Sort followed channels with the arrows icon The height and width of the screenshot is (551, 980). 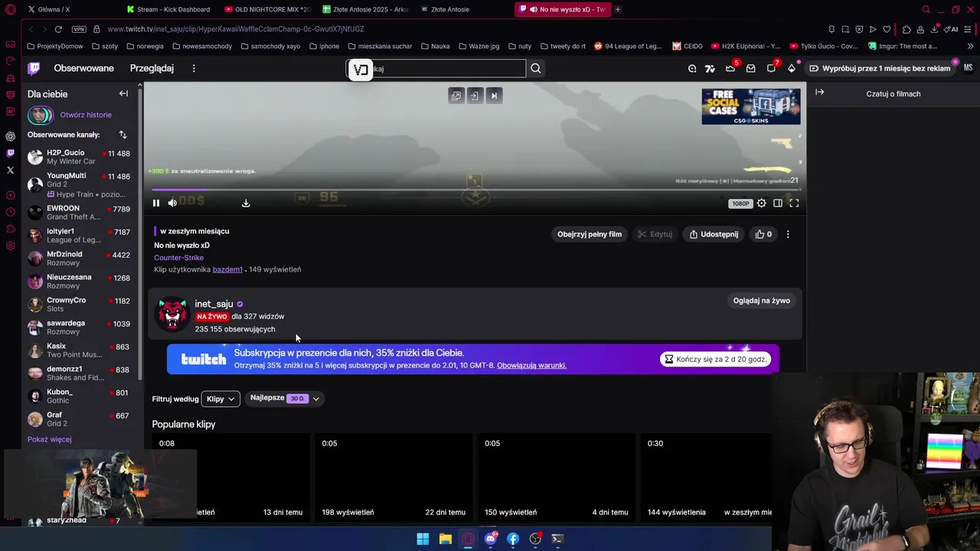click(x=122, y=135)
